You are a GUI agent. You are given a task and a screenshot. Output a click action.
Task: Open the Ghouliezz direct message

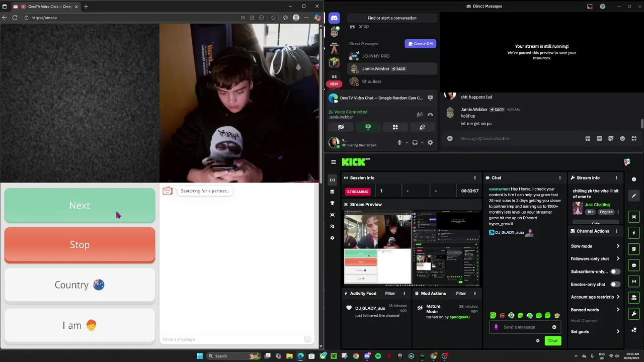click(x=391, y=81)
